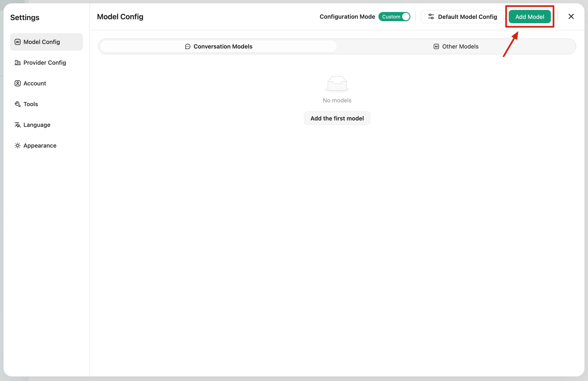Click the sliders icon in Default Model Config

pos(431,17)
